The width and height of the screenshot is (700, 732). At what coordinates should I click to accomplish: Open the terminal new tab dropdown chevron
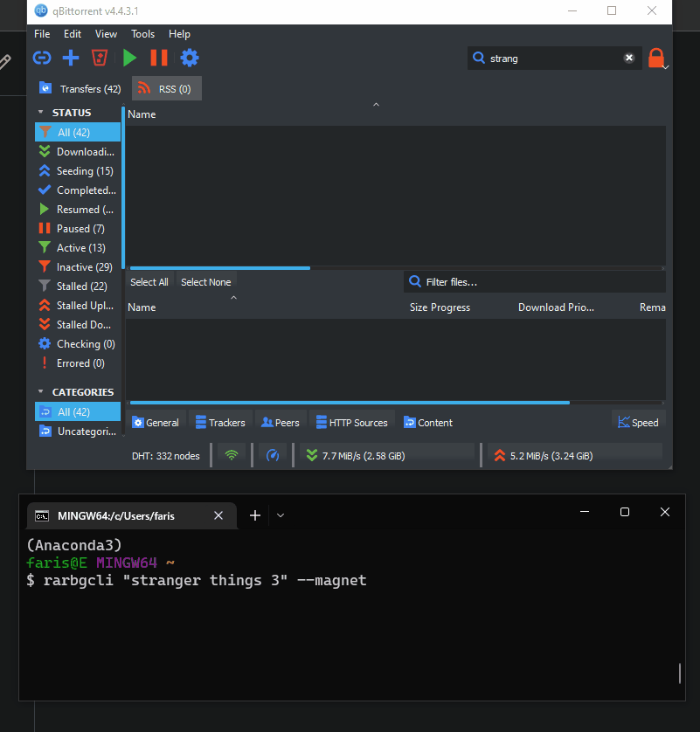tap(281, 515)
